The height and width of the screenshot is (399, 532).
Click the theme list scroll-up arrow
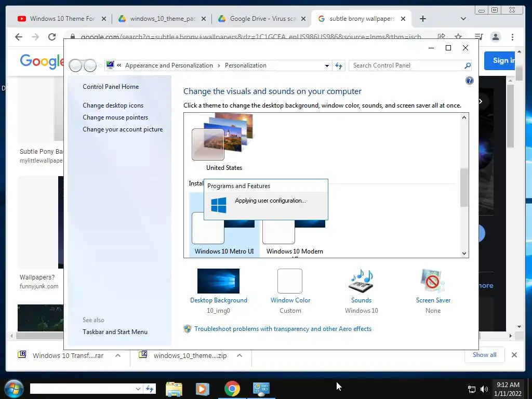point(464,117)
